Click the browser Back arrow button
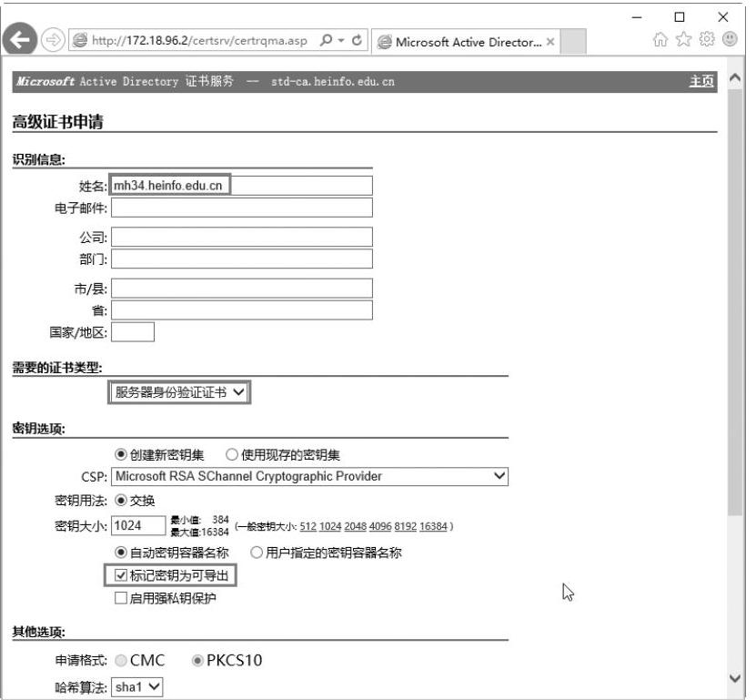The width and height of the screenshot is (756, 700). tap(20, 39)
